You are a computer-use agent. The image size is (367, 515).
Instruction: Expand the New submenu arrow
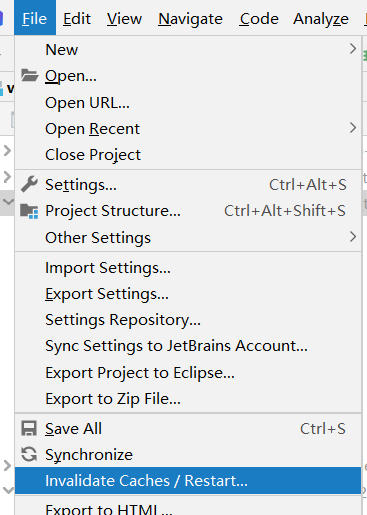pyautogui.click(x=353, y=49)
